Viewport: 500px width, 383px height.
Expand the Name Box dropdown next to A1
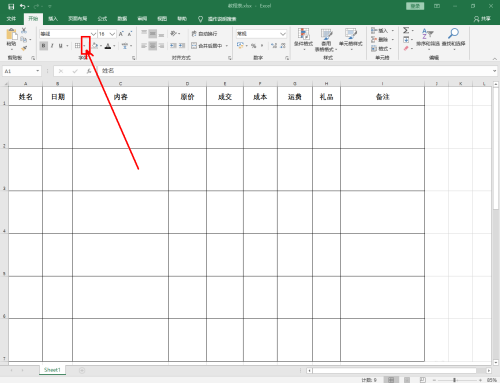(37, 71)
